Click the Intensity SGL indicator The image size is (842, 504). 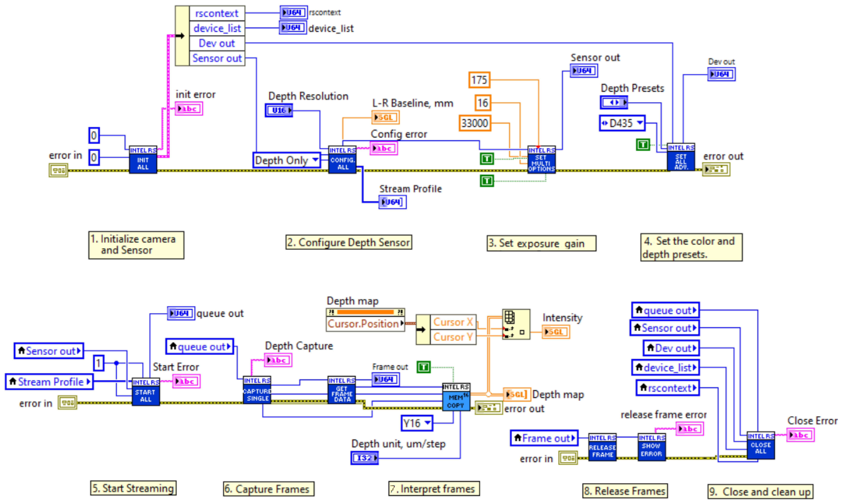point(556,332)
